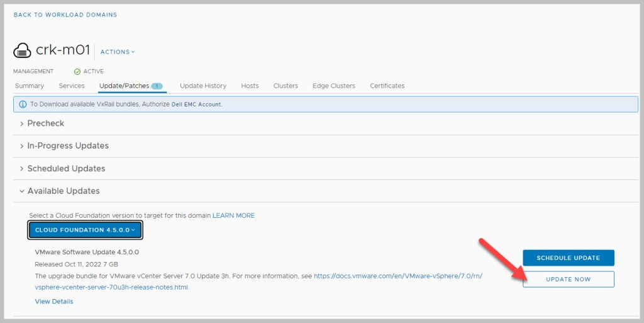Expand the In-Progress Updates section
644x323 pixels.
tap(67, 145)
